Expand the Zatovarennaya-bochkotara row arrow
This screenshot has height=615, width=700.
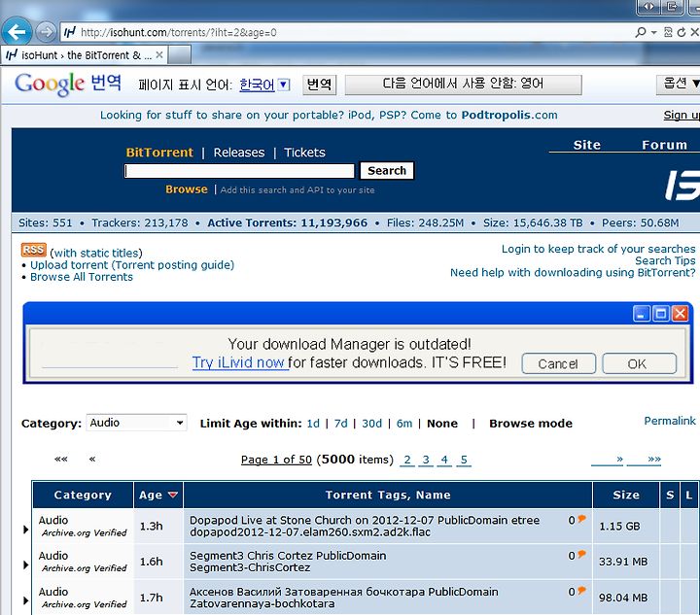26,600
